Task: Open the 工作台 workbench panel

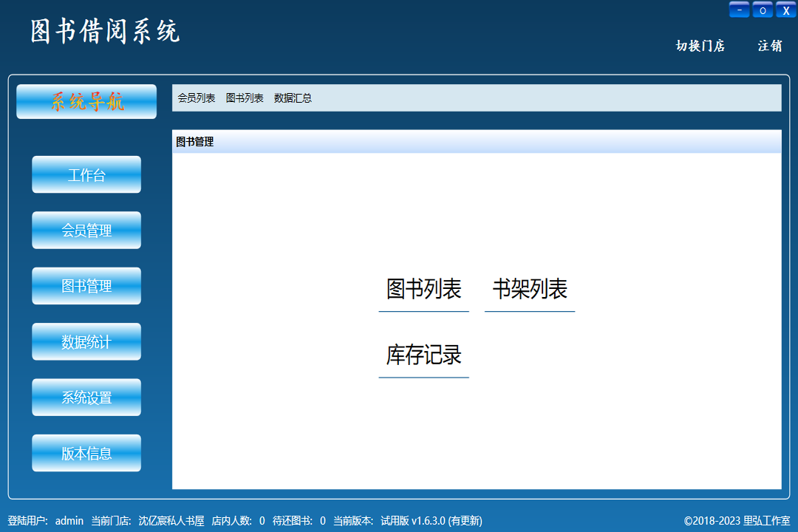Action: [86, 174]
